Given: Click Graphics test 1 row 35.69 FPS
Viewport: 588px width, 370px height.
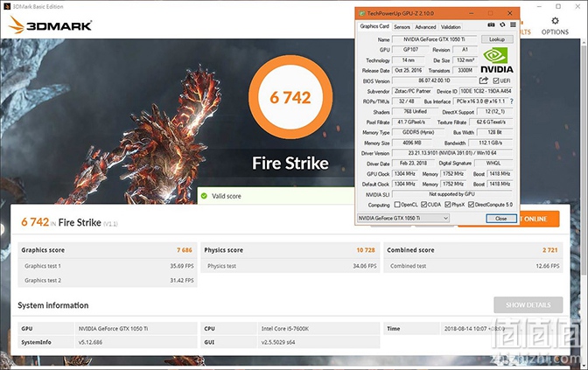Looking at the screenshot, I should pyautogui.click(x=108, y=266).
